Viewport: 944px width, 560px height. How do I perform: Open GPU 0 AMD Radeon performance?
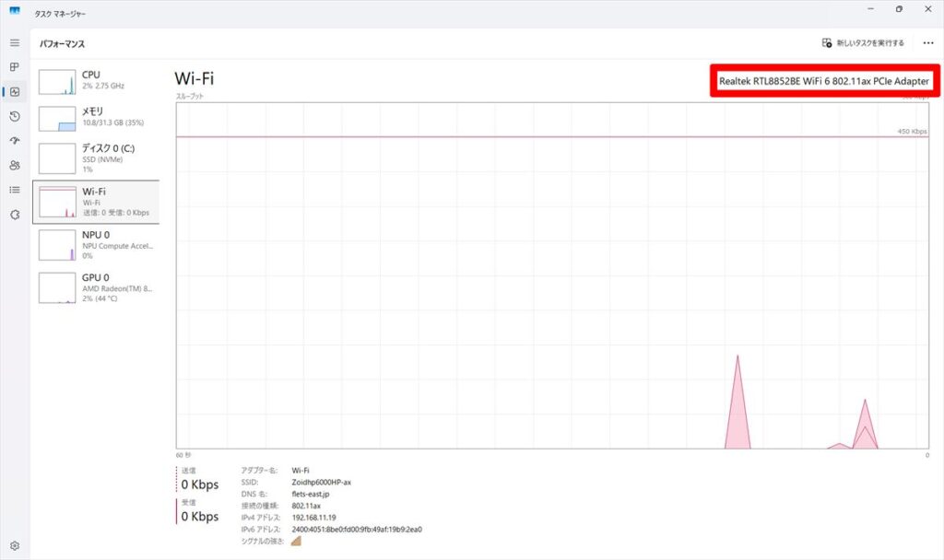[x=95, y=287]
